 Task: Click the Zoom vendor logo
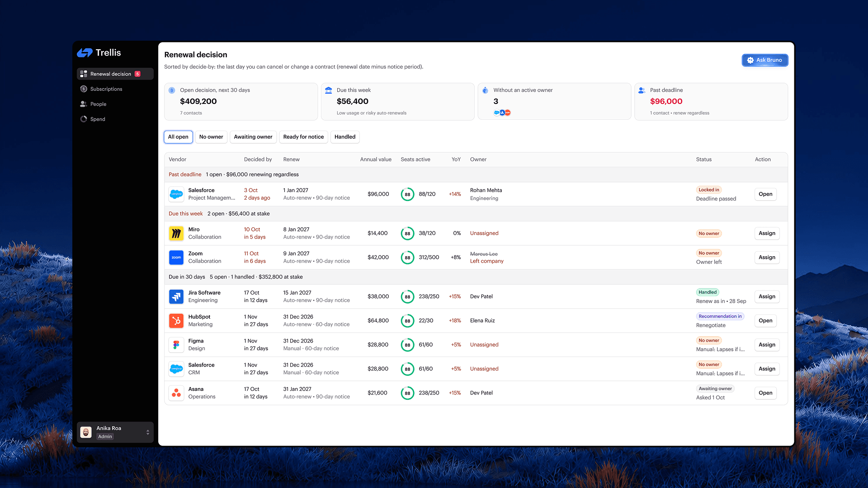pyautogui.click(x=176, y=258)
